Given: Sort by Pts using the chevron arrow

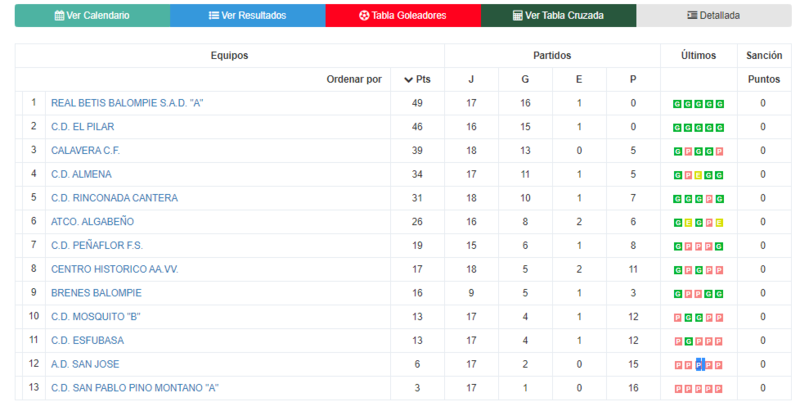Looking at the screenshot, I should [408, 80].
